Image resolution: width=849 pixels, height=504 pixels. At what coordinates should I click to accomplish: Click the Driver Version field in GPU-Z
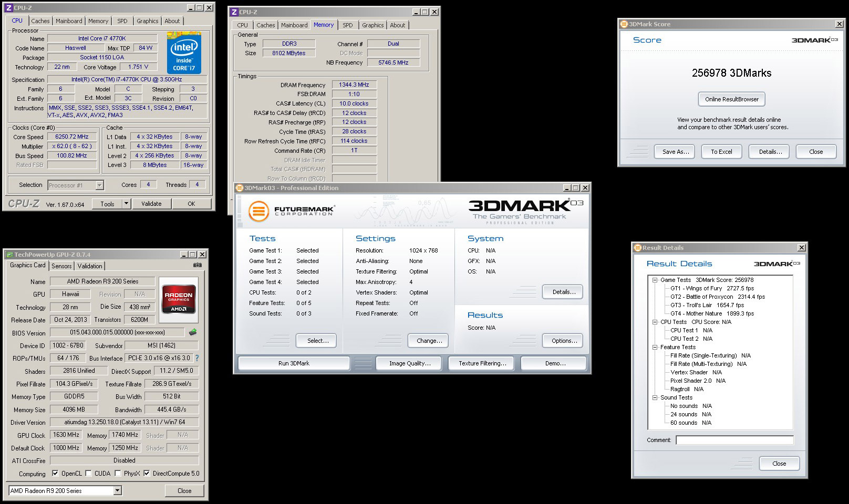pyautogui.click(x=125, y=422)
